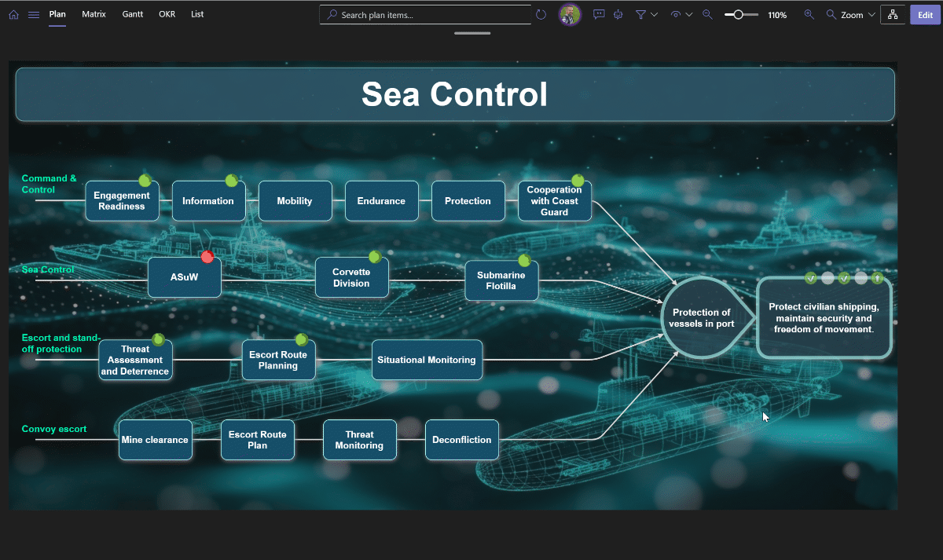Viewport: 943px width, 560px height.
Task: Click the zoom in magnifier
Action: tap(809, 15)
